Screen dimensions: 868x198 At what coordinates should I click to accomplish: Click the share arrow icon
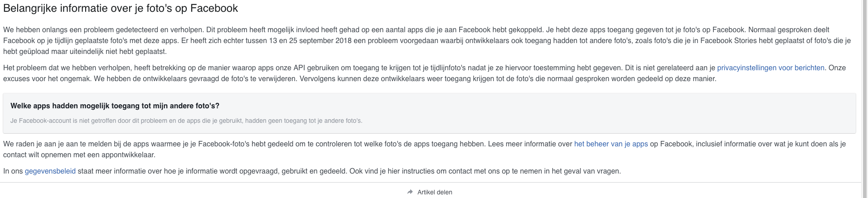click(410, 192)
